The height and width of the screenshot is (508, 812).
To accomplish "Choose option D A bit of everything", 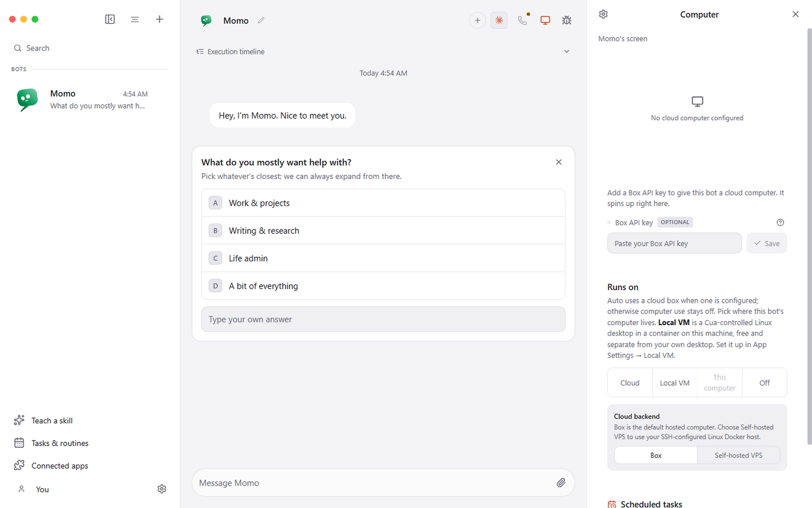I will coord(383,286).
